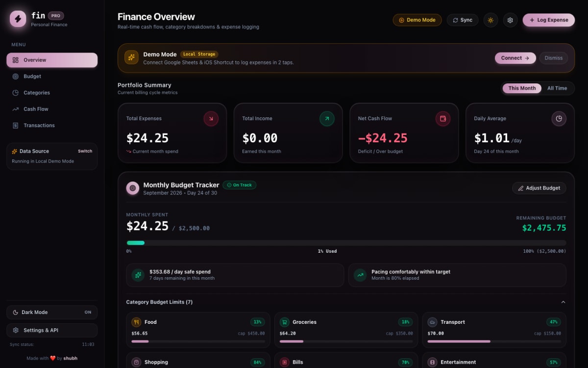Screen dimensions: 588x368
Task: Click the Transport 47% badge
Action: pyautogui.click(x=554, y=322)
